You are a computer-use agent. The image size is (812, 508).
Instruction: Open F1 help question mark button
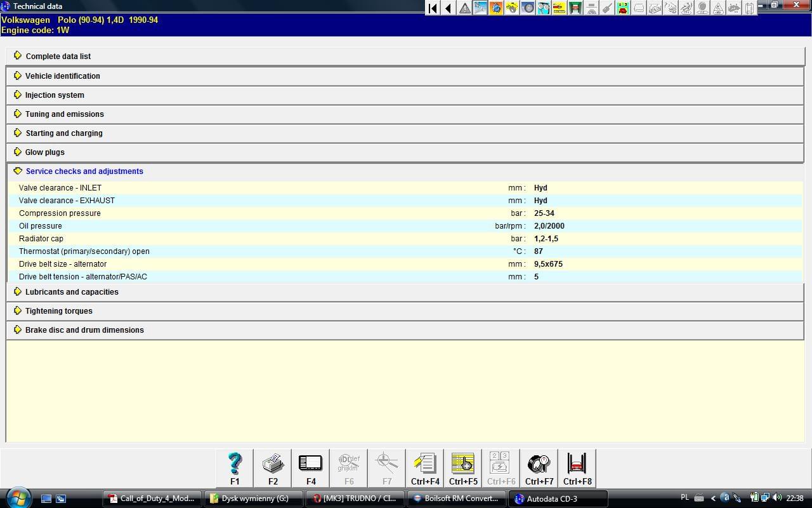[x=235, y=469]
